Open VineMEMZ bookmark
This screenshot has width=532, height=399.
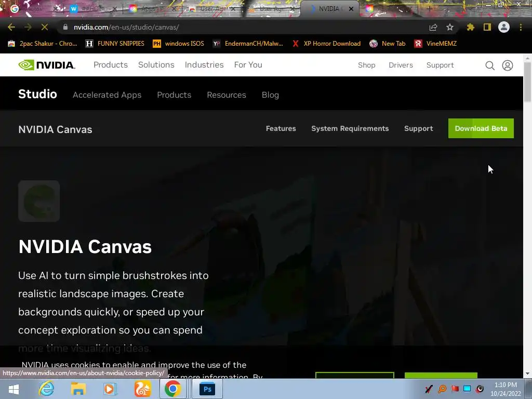435,44
